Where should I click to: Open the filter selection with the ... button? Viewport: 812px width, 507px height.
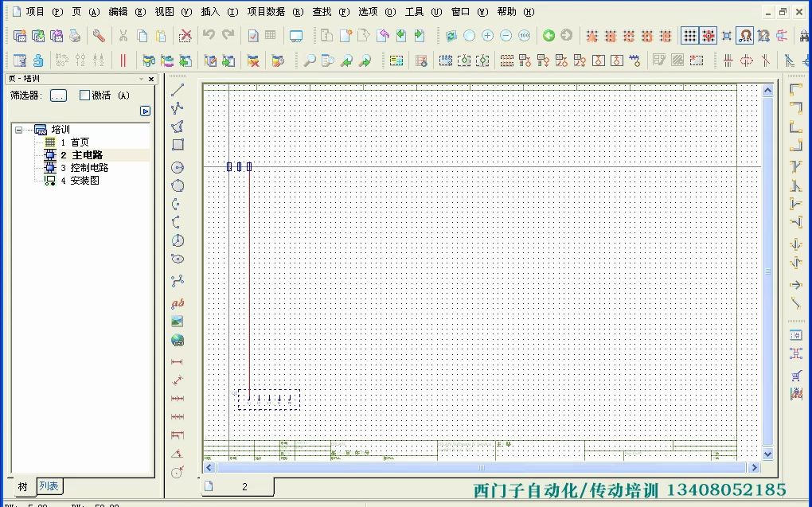click(57, 95)
